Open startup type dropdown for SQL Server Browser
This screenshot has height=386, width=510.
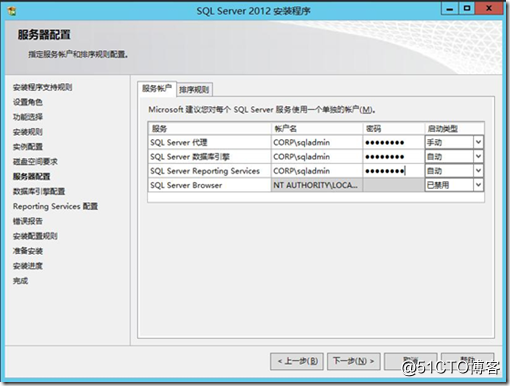(478, 185)
